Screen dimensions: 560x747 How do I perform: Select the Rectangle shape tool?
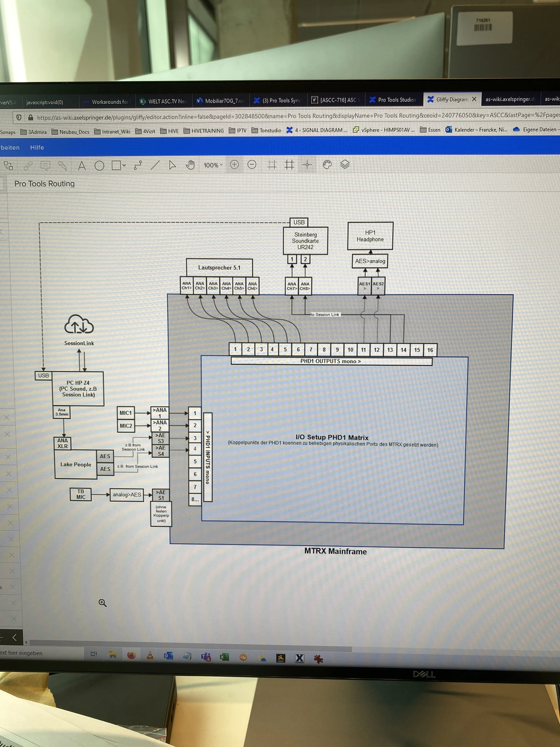click(116, 165)
